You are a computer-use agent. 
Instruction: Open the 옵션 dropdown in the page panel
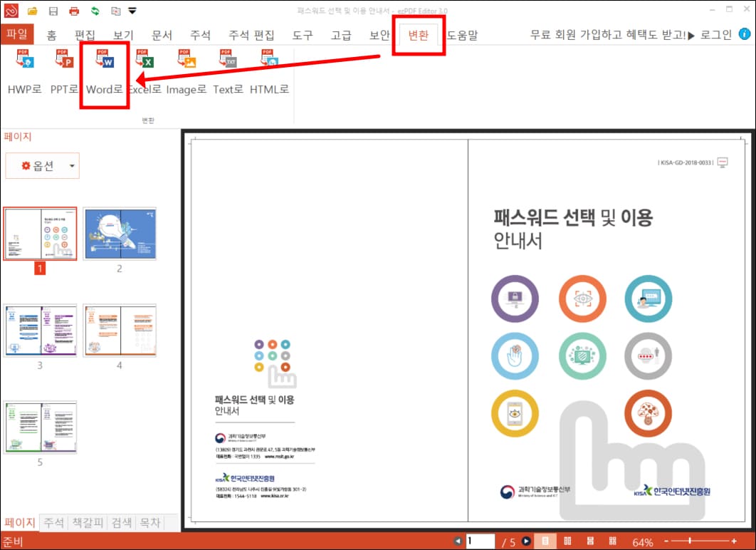point(41,165)
